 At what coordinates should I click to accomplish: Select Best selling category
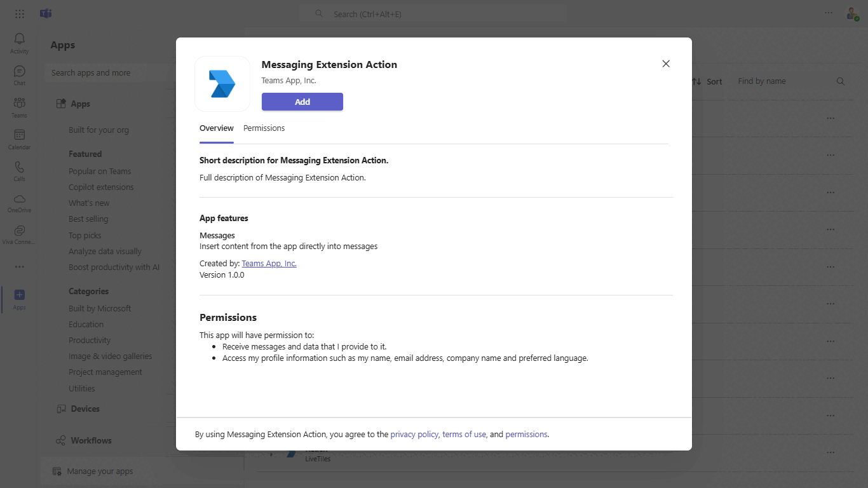88,219
